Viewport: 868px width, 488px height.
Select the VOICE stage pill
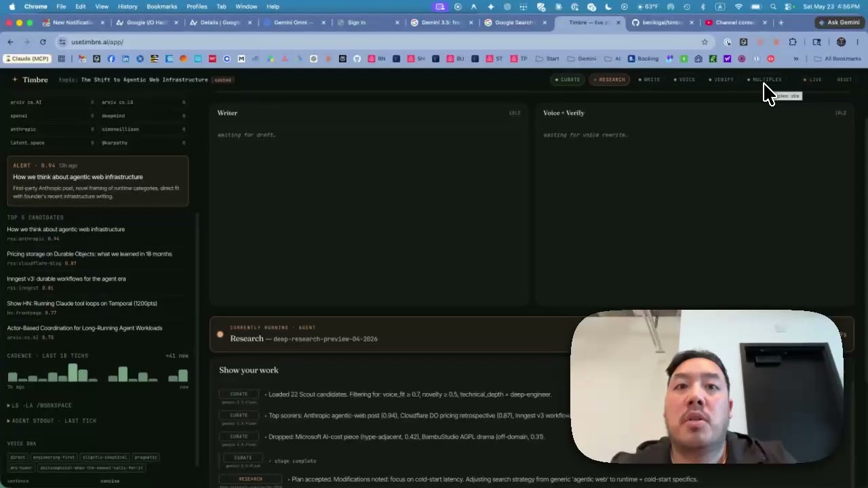click(x=685, y=80)
